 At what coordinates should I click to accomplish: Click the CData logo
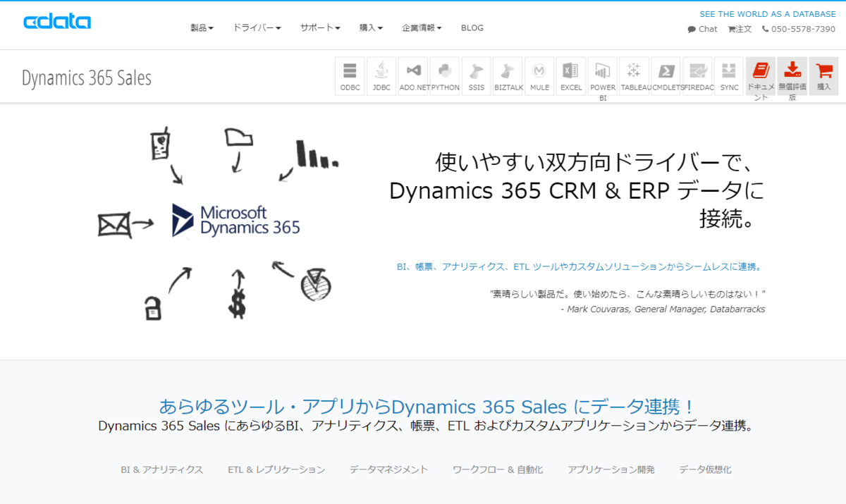tap(57, 22)
